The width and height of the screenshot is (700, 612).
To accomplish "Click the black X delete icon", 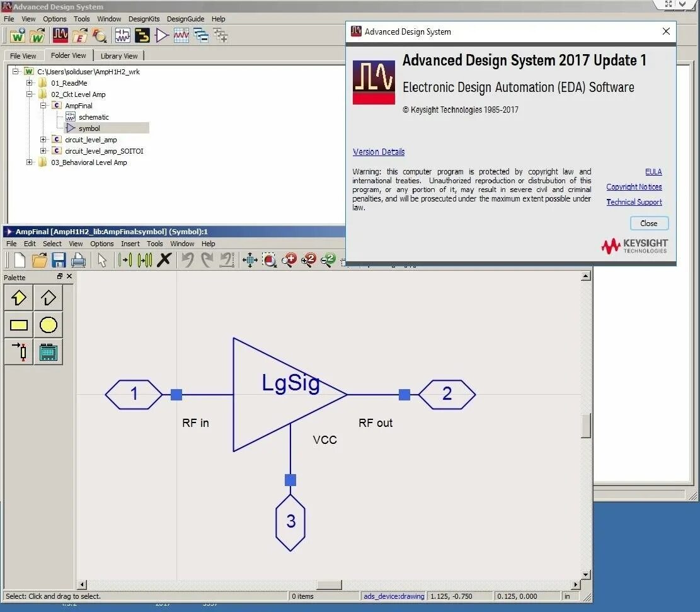I will [164, 259].
